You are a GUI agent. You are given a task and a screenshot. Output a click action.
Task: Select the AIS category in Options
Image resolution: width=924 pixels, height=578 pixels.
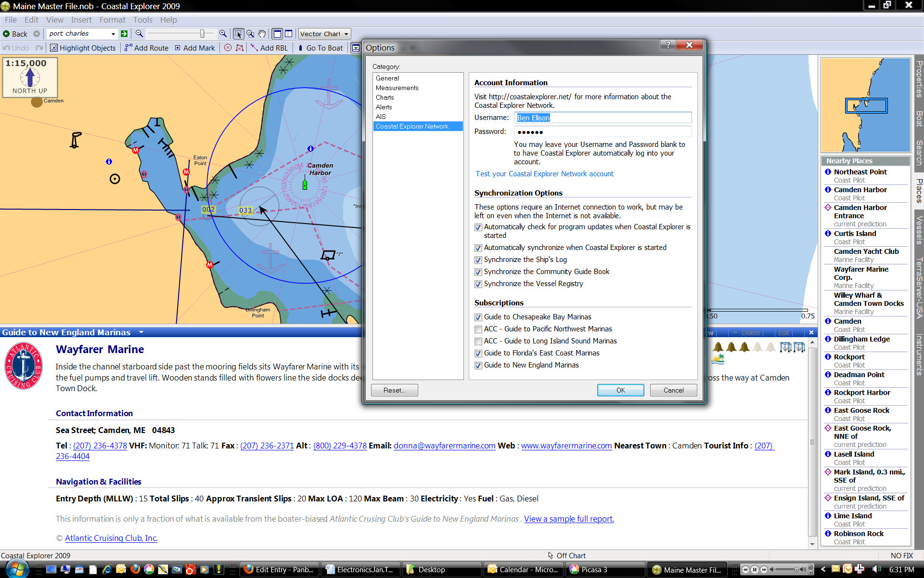click(x=381, y=117)
